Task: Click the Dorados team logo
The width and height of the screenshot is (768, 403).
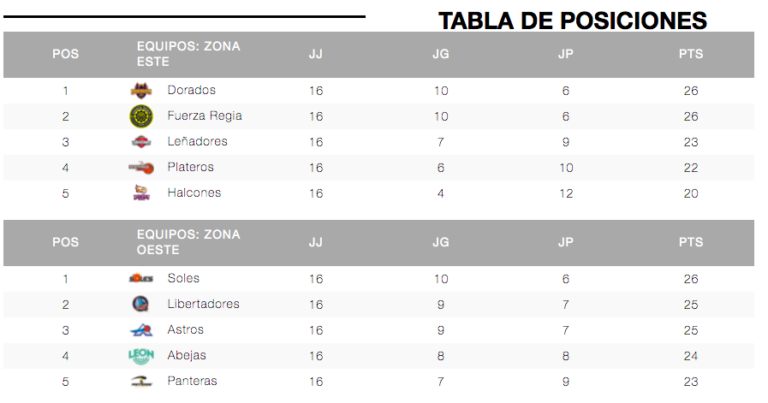Action: pyautogui.click(x=141, y=91)
